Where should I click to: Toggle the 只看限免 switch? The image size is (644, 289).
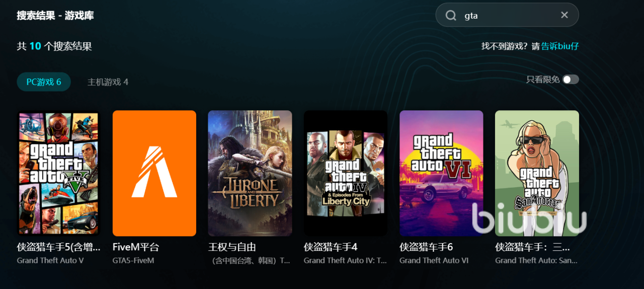coord(571,80)
